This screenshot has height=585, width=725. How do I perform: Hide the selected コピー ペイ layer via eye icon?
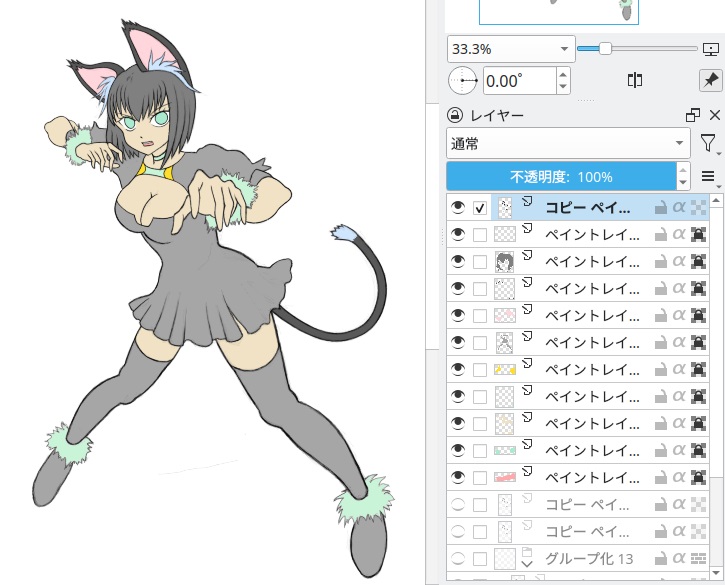459,208
